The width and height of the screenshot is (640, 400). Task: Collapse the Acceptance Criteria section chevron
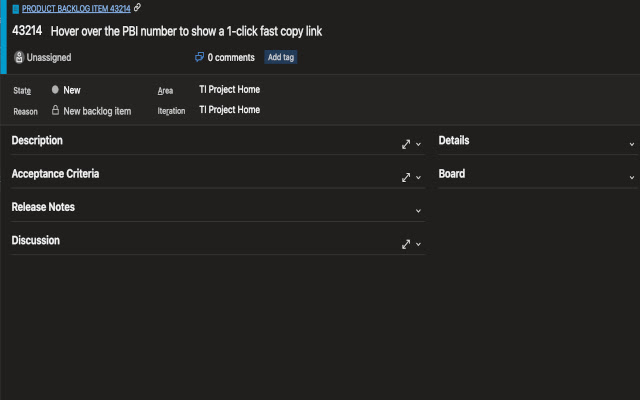(x=418, y=177)
